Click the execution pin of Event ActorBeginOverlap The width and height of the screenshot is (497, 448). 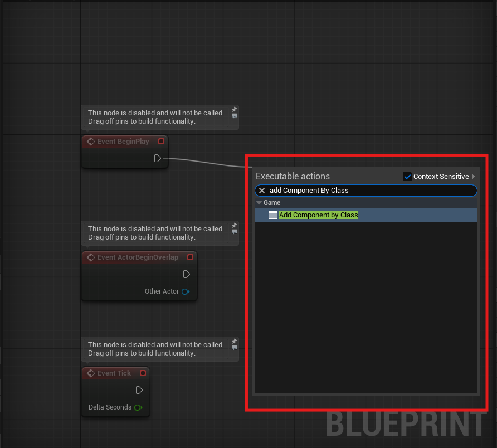point(186,274)
